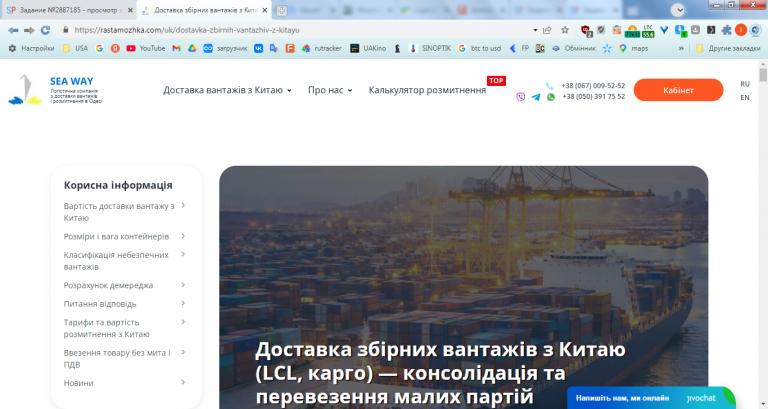Viewport: 768px width, 409px height.
Task: Open Тарифи та вартість розмитнення з Китаю
Action: (x=106, y=328)
